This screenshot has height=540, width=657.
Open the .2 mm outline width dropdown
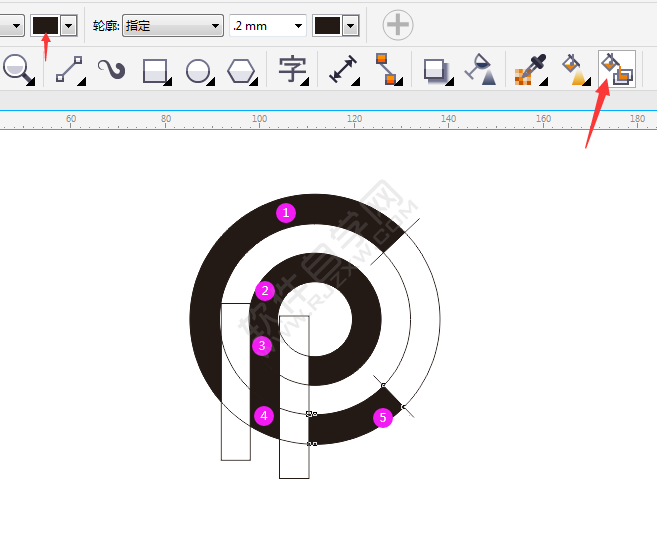pos(298,25)
